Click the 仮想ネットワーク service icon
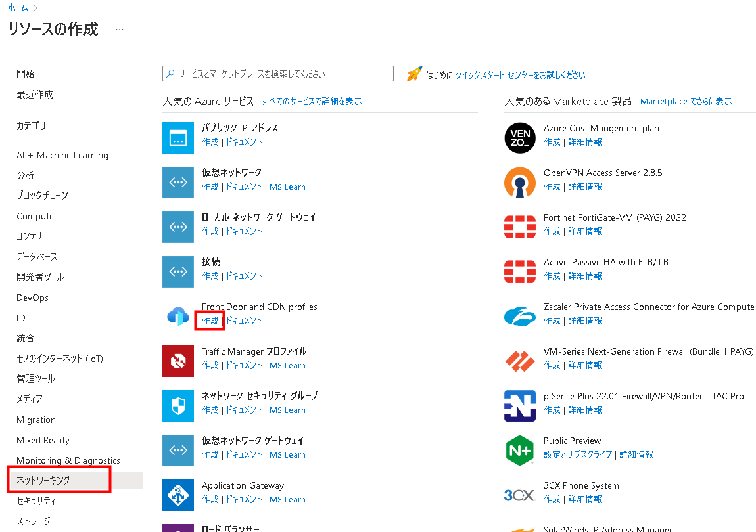This screenshot has height=532, width=756. point(178,183)
